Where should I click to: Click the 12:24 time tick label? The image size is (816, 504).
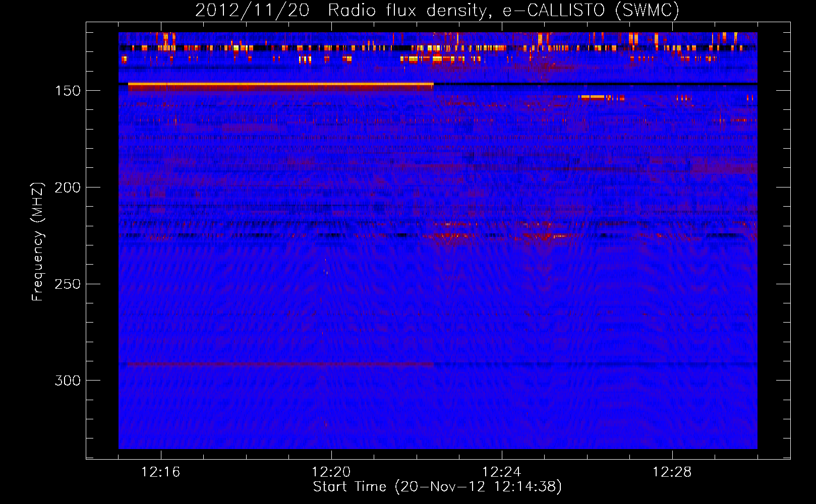point(502,472)
